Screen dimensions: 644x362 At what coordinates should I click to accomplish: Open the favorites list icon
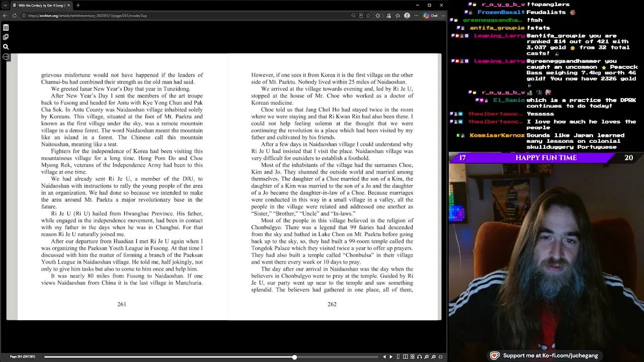click(x=398, y=16)
